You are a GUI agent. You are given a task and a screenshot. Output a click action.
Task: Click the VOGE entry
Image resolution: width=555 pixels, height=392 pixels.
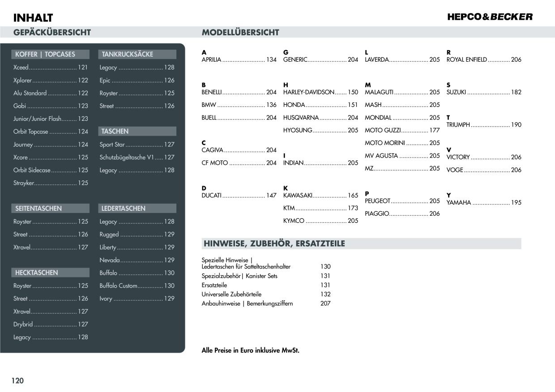point(484,170)
